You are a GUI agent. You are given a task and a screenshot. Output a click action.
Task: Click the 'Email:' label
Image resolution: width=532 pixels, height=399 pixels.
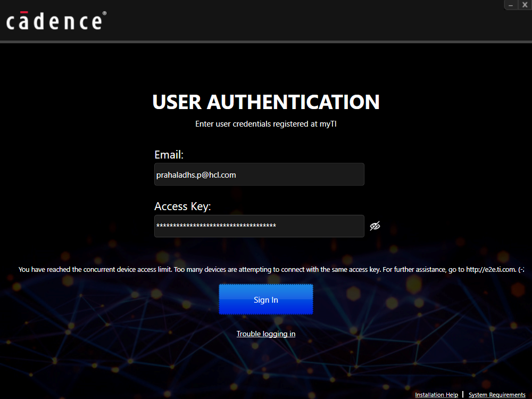click(x=169, y=155)
